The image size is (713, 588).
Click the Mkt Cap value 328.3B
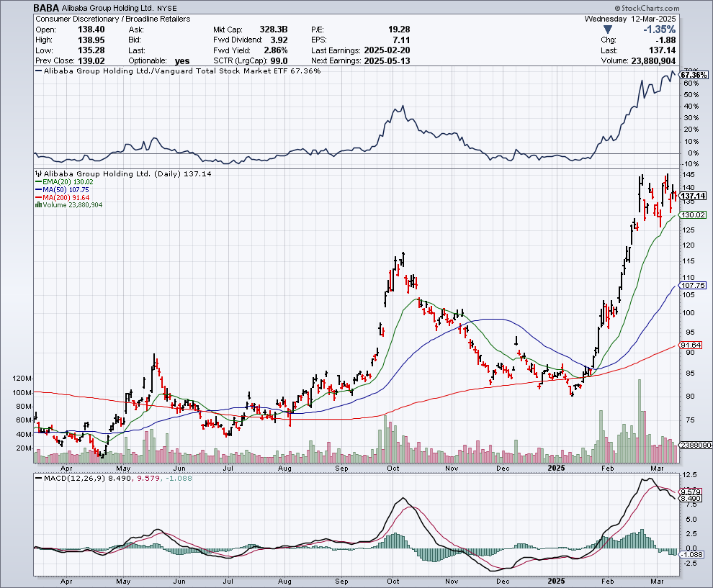click(x=274, y=30)
